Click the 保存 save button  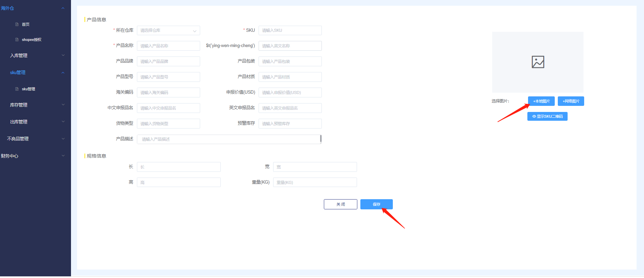tap(376, 204)
